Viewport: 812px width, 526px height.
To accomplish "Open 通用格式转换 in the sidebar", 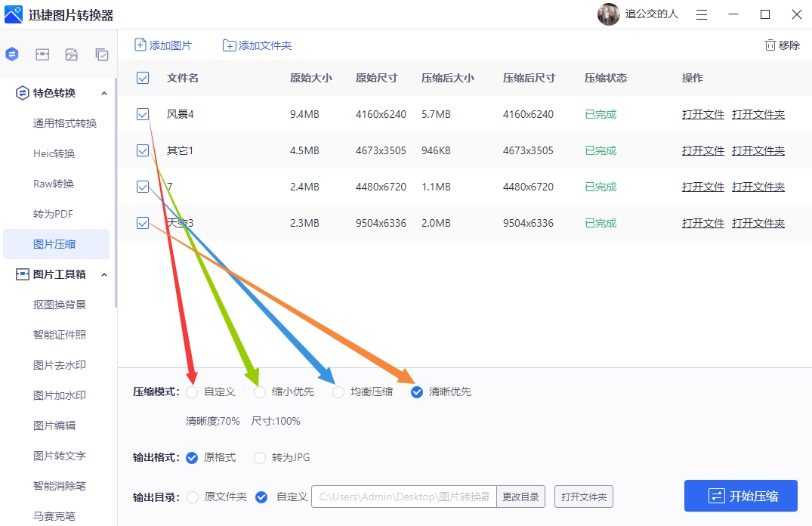I will pos(65,123).
